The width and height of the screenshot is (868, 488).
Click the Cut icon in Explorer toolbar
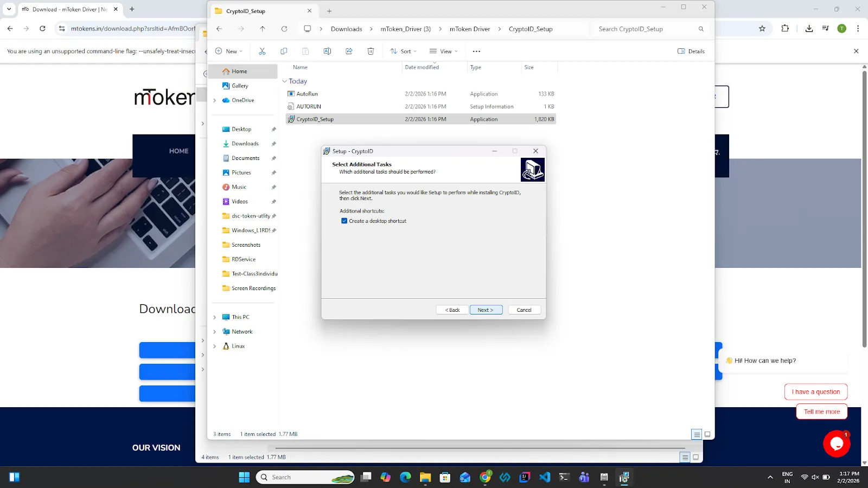262,51
